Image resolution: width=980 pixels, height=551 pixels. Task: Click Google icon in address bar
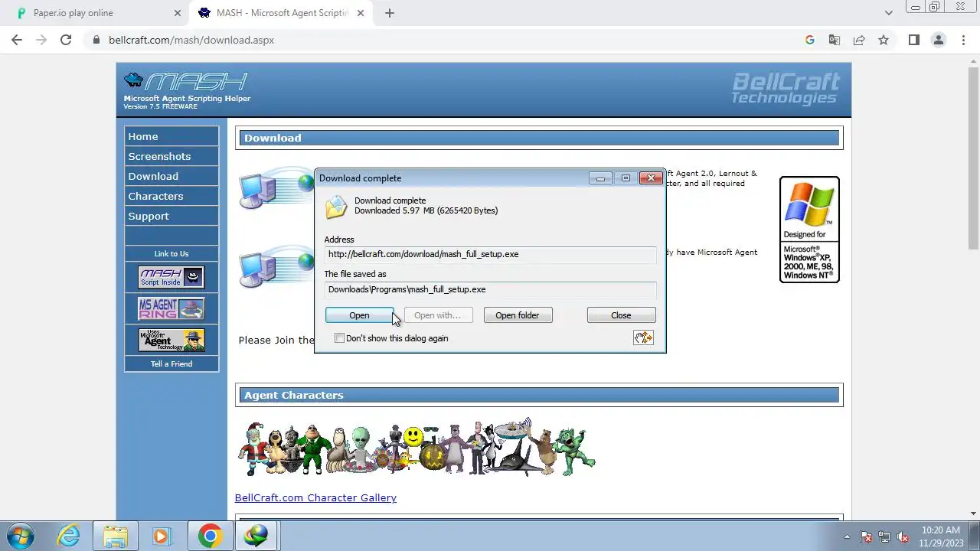(810, 40)
